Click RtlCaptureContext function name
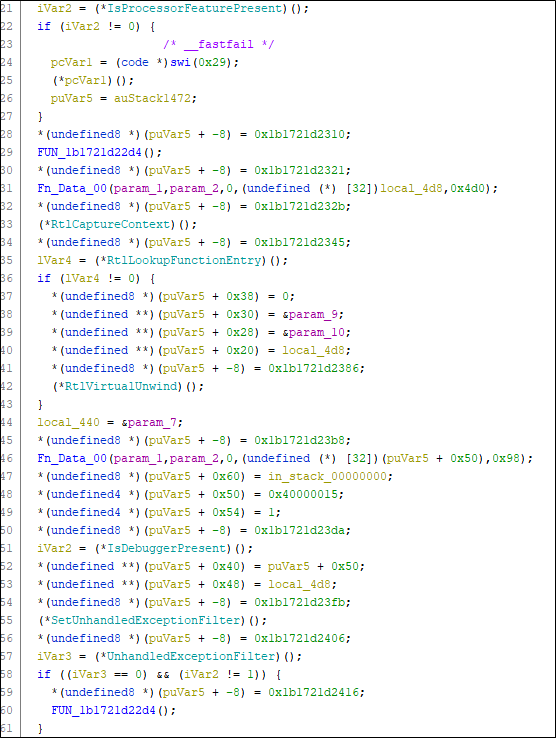Image resolution: width=556 pixels, height=738 pixels. click(110, 224)
